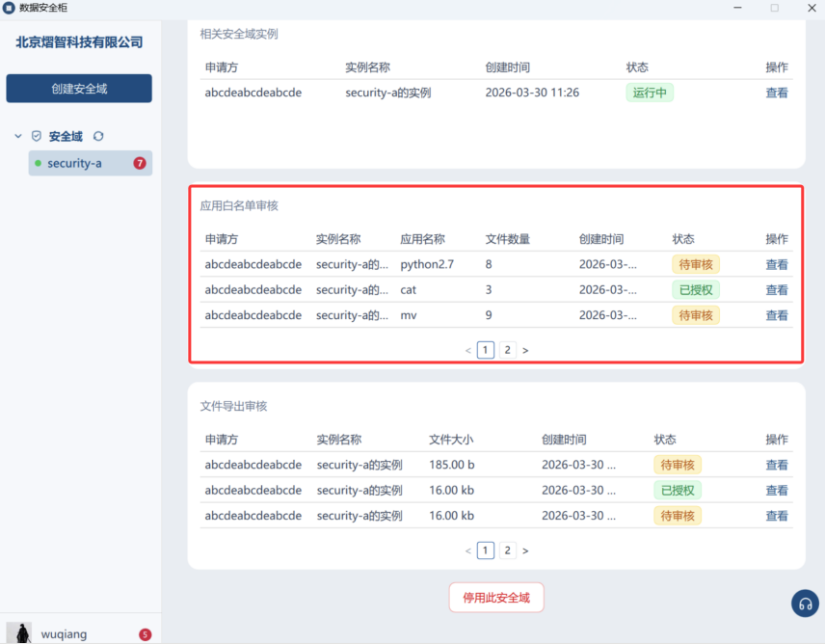This screenshot has width=825, height=644.
Task: Open 查看 for the python2.7 row
Action: [x=777, y=264]
